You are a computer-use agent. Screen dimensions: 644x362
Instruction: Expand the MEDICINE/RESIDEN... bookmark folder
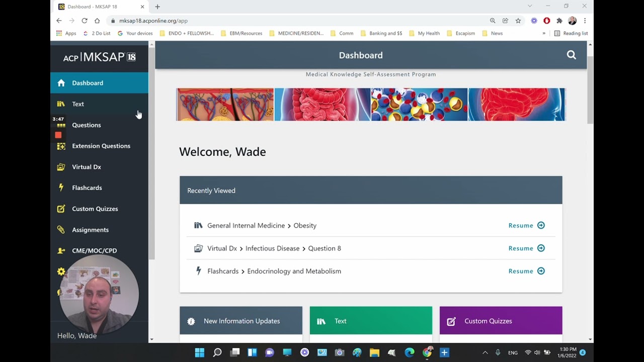pyautogui.click(x=296, y=33)
